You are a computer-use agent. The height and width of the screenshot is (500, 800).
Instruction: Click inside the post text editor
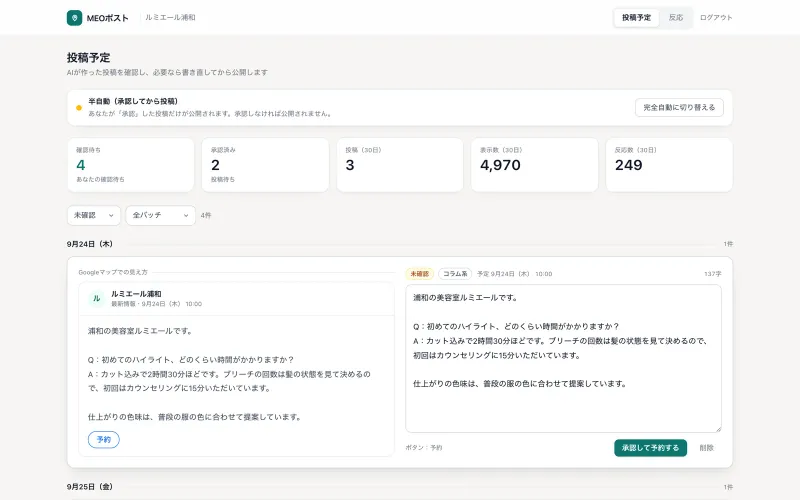[563, 359]
